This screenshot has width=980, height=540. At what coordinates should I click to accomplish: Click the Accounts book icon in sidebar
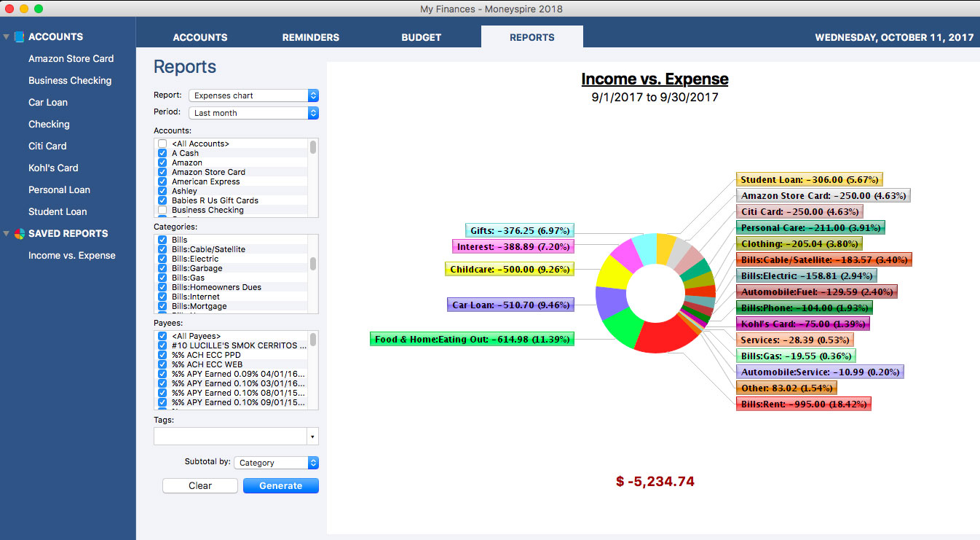[20, 36]
